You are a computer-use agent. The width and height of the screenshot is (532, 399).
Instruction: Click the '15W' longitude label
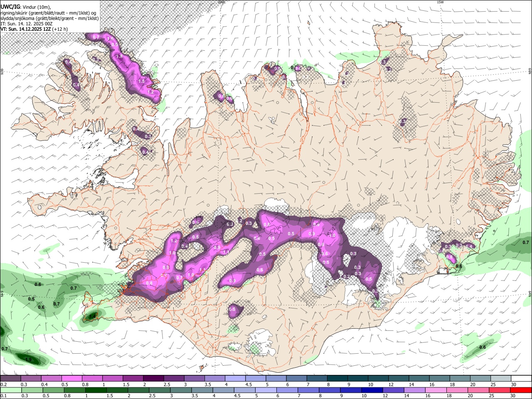[x=440, y=2]
